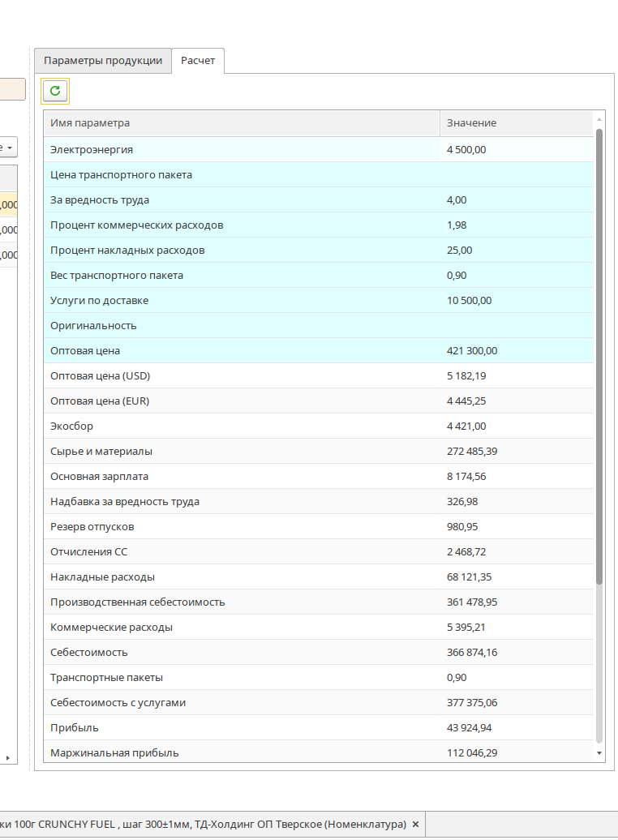
Task: Select the Электроэнергия row
Action: [x=242, y=150]
